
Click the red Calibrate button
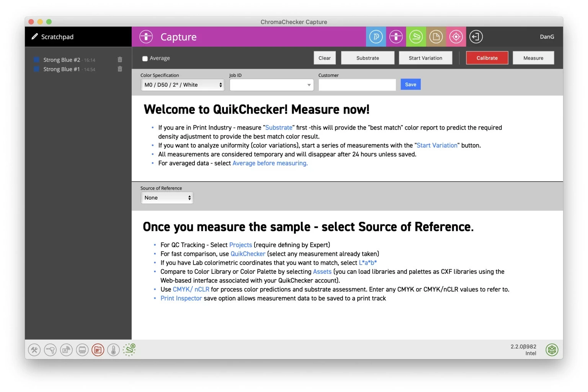pyautogui.click(x=487, y=58)
